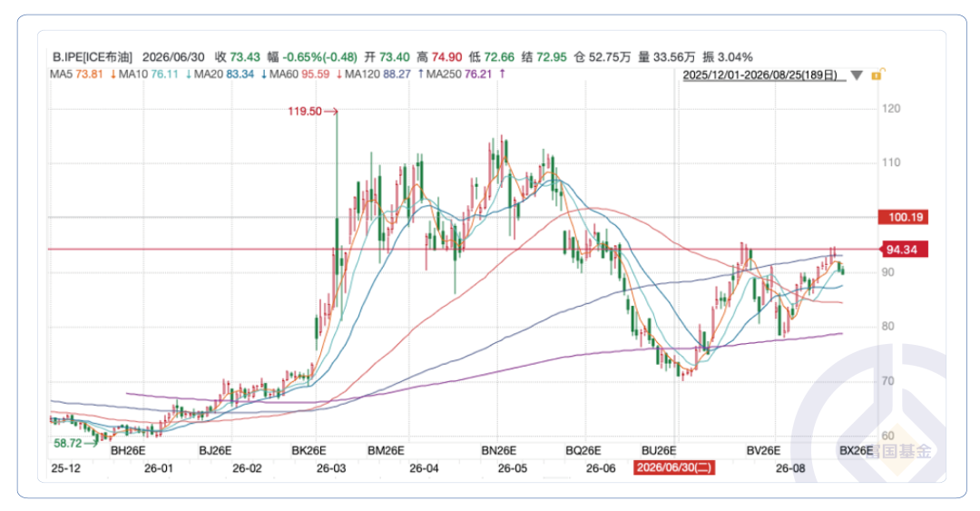Click the closing price 73.43 value
The width and height of the screenshot is (980, 511).
click(245, 57)
